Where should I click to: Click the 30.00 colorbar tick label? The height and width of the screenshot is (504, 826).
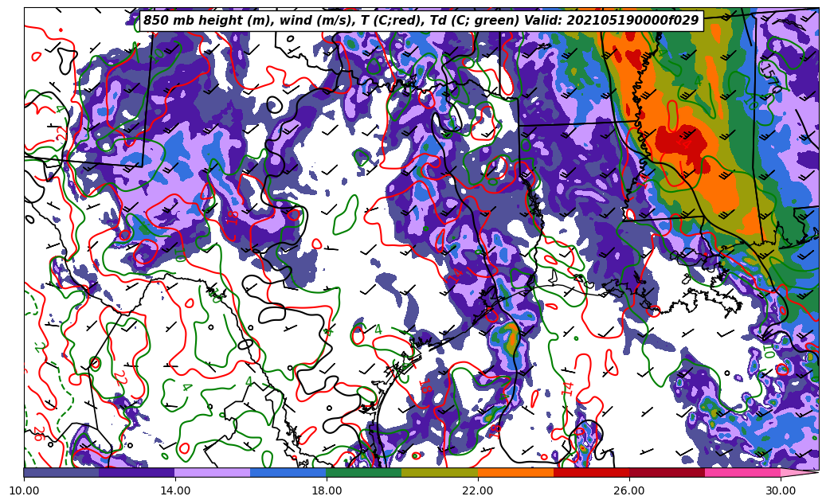781,491
